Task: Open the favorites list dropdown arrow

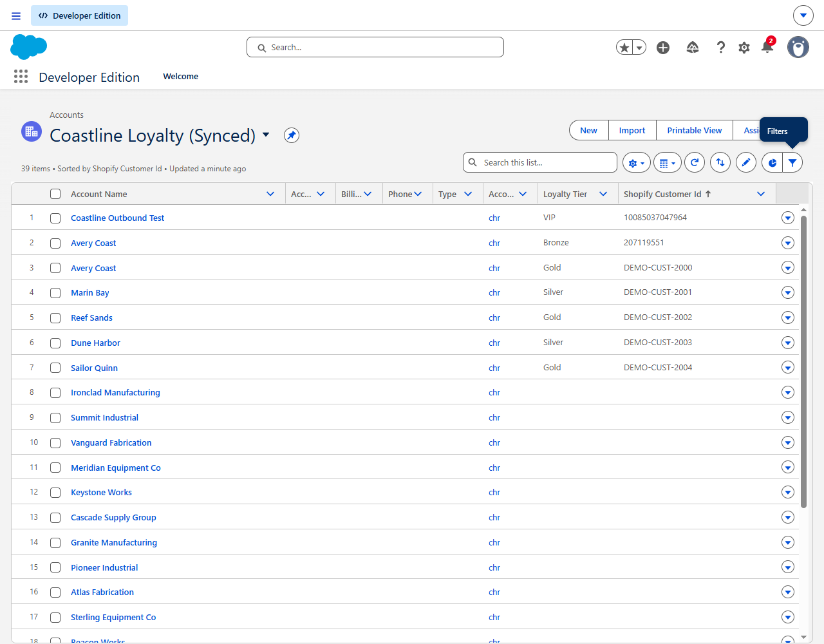Action: (639, 47)
